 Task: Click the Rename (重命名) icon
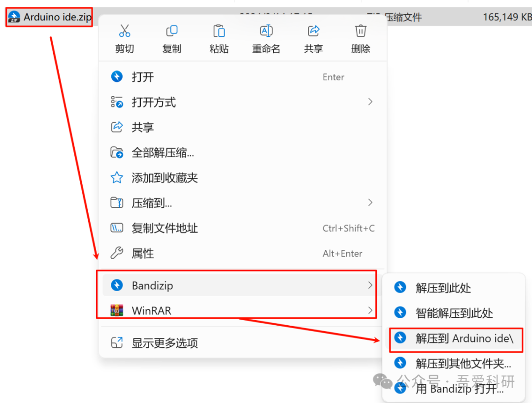[266, 31]
